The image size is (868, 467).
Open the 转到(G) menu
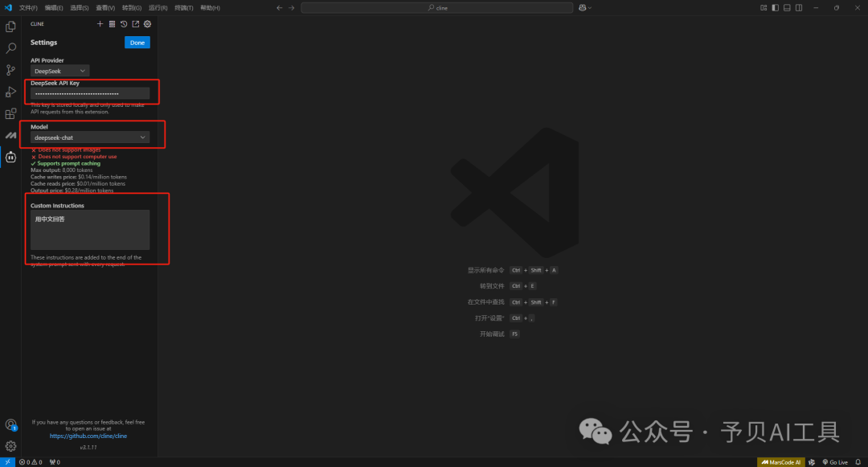[x=132, y=8]
